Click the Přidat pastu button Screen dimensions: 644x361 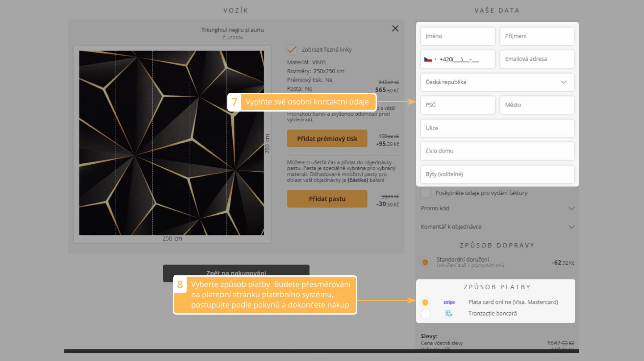[327, 199]
